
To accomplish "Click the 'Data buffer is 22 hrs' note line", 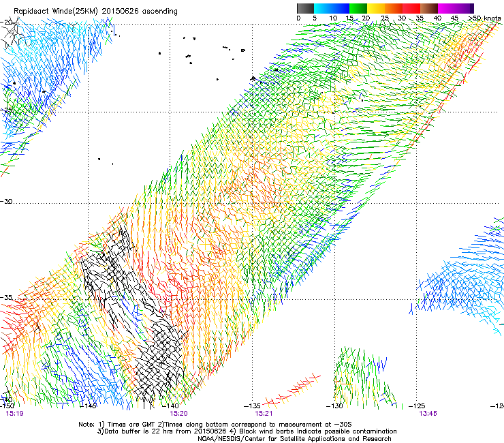I will [247, 431].
